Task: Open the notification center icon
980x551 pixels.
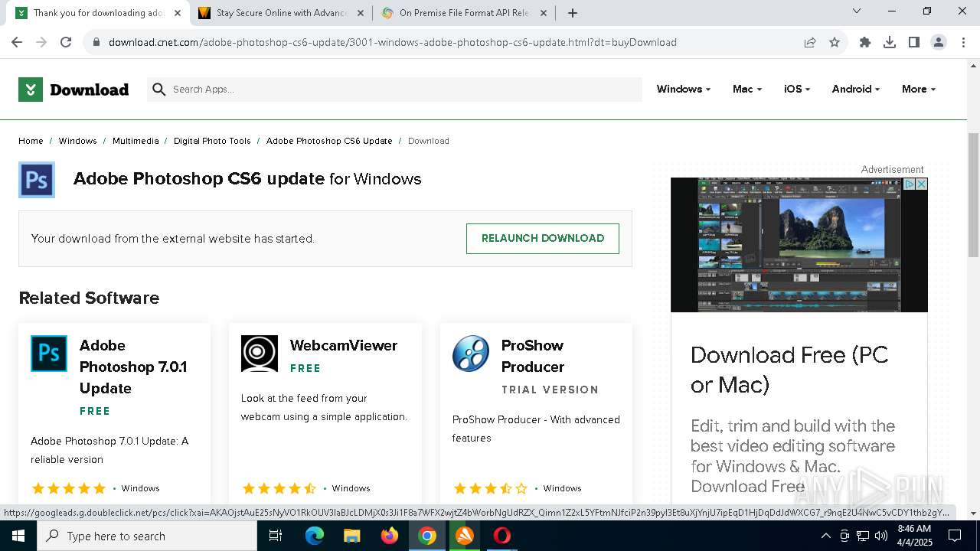Action: pos(955,536)
